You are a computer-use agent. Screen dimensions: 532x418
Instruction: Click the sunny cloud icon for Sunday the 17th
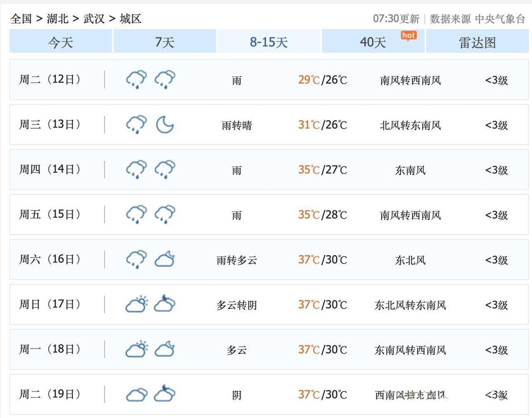[137, 304]
